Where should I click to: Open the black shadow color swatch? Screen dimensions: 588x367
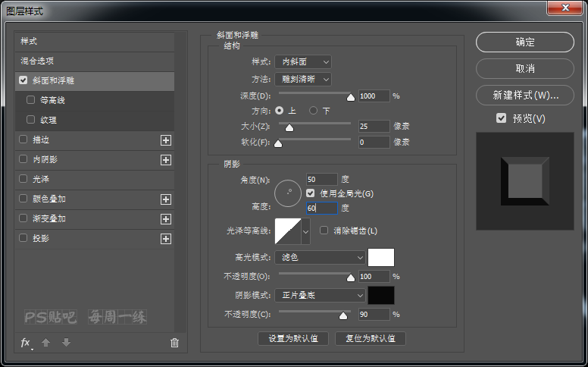point(381,295)
